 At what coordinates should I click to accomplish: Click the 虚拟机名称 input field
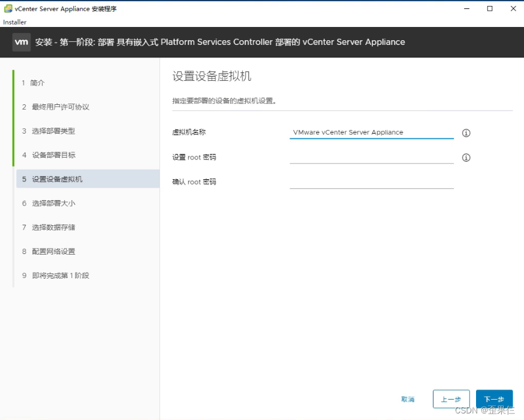(372, 132)
